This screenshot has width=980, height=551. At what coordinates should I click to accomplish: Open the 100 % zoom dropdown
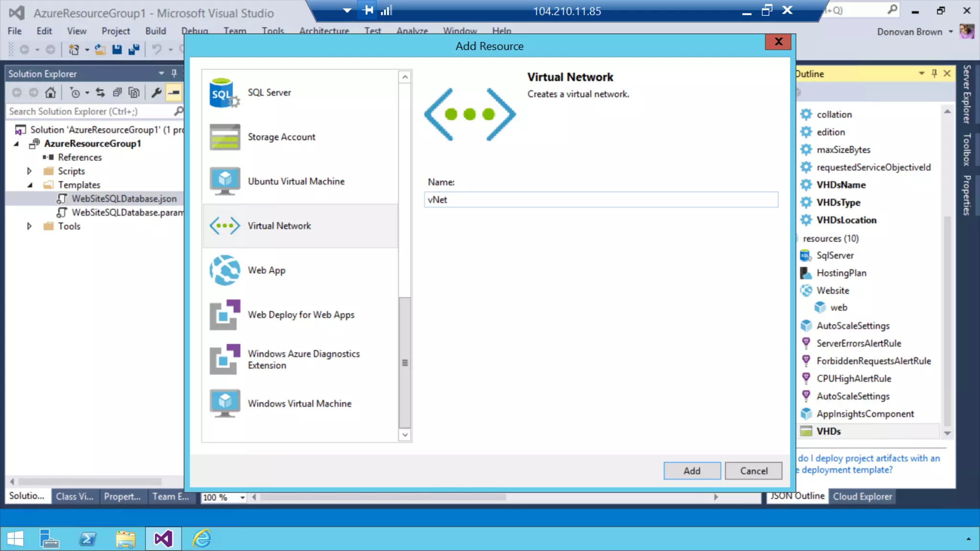243,498
